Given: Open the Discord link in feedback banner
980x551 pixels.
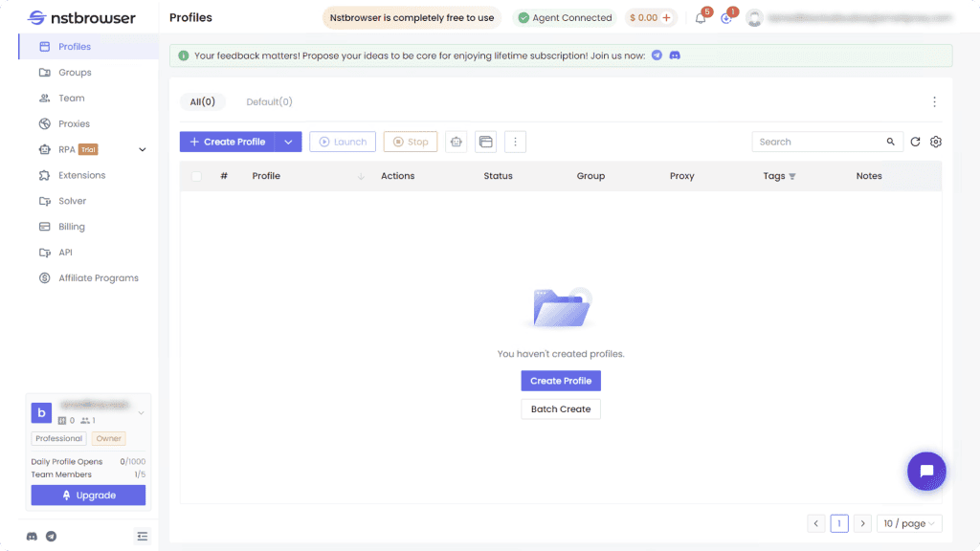Looking at the screenshot, I should pyautogui.click(x=675, y=55).
